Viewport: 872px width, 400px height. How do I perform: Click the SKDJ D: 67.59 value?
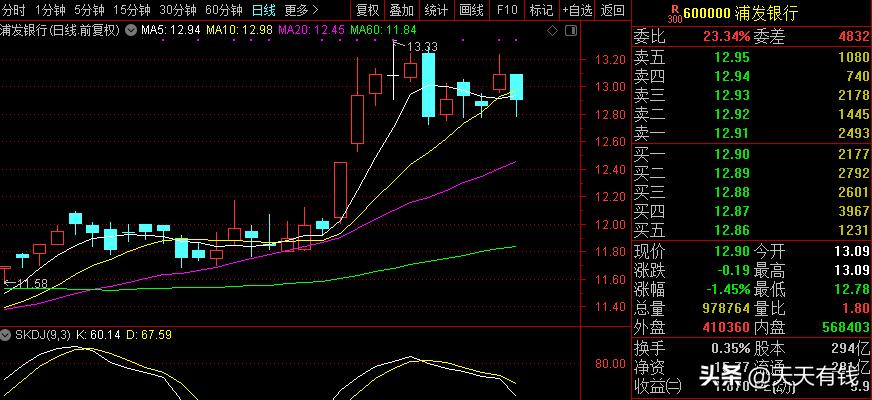(149, 335)
